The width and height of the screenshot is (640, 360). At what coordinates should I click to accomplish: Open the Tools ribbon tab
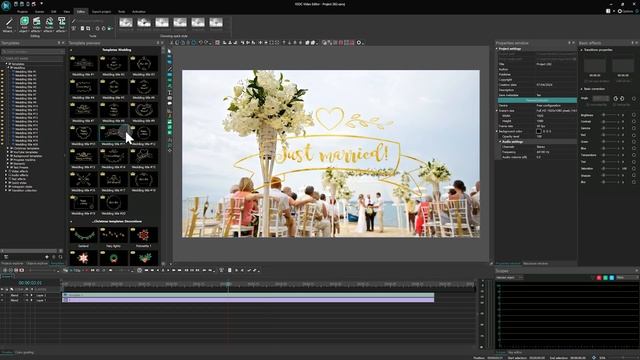click(122, 12)
